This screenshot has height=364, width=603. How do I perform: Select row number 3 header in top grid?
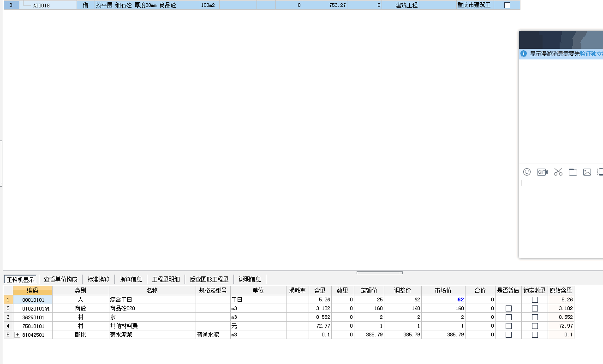tap(11, 6)
